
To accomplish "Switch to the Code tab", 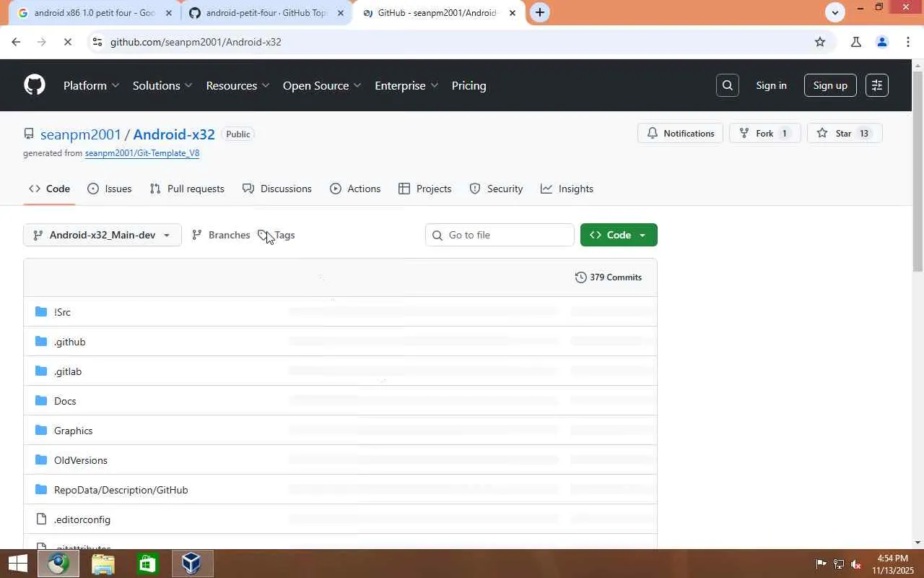I will tap(49, 189).
